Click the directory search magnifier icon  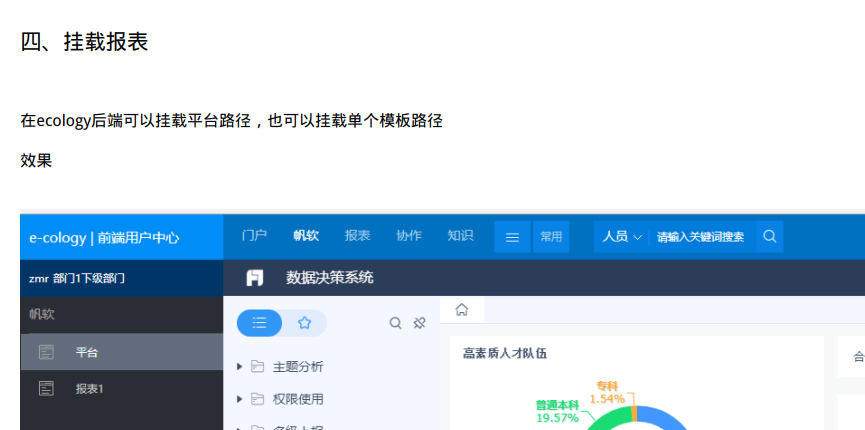tap(396, 323)
